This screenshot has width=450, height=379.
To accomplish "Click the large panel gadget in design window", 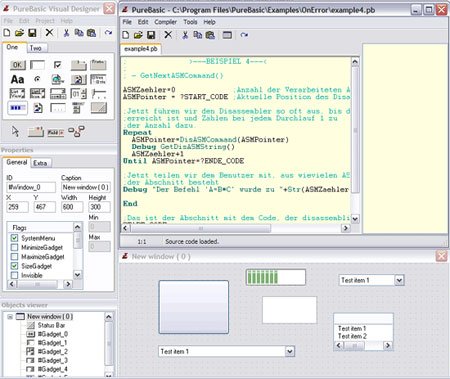I will click(x=194, y=307).
